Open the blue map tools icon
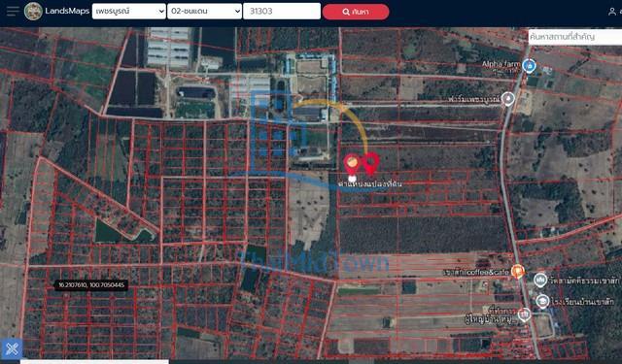Screen dimensions: 622x364 tap(12, 348)
